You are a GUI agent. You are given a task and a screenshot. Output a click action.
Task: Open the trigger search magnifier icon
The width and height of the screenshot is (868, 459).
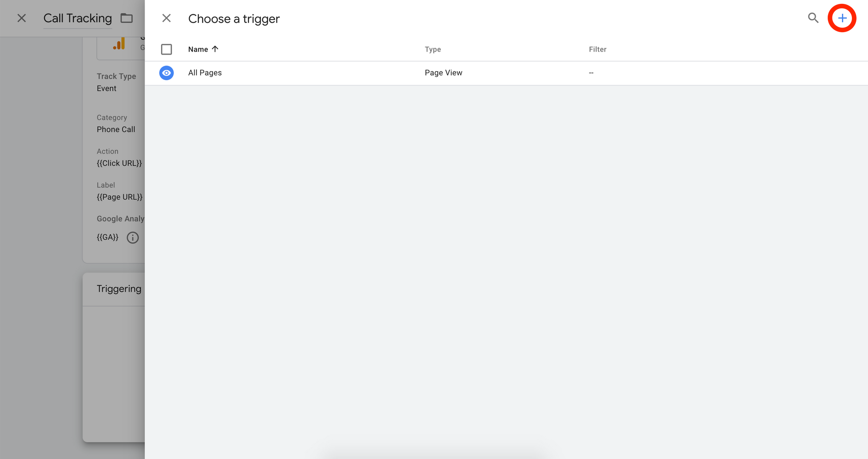click(x=813, y=18)
